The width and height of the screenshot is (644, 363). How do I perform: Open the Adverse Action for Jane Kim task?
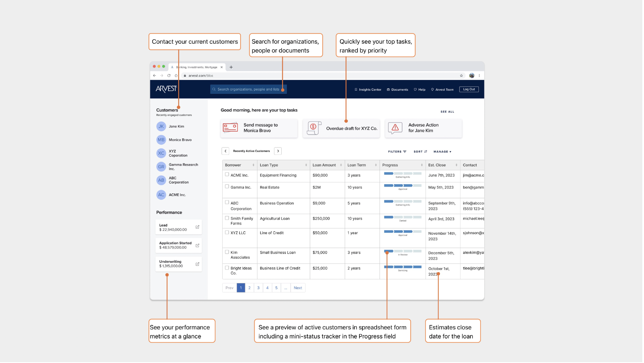pos(423,128)
